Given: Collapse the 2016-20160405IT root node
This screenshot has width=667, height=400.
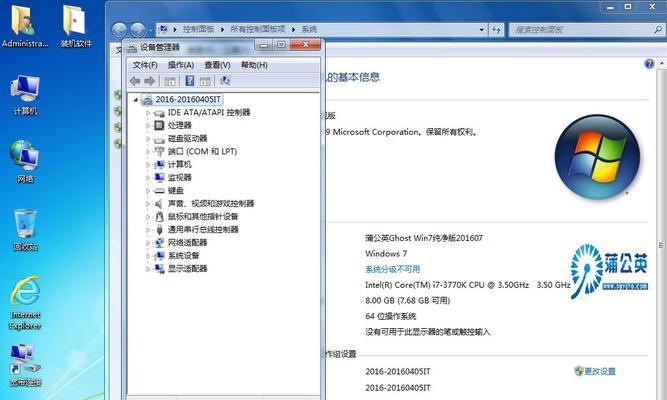Looking at the screenshot, I should pyautogui.click(x=136, y=100).
